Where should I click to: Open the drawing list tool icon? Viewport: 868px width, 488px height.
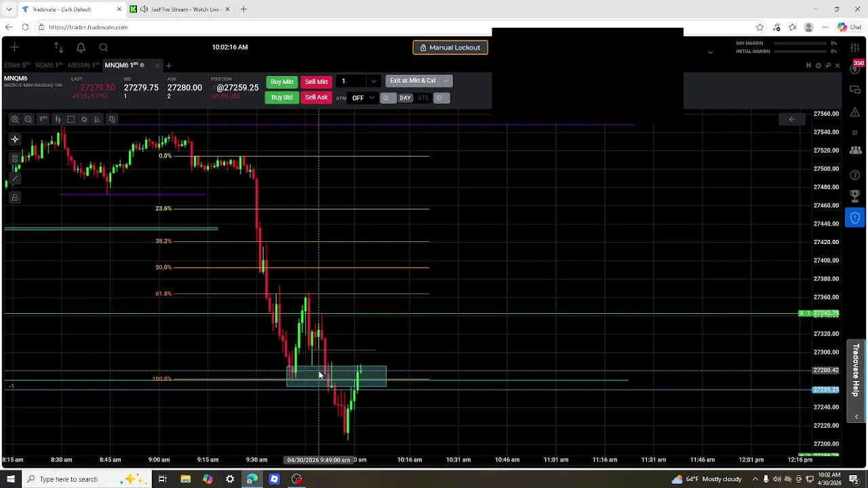pyautogui.click(x=14, y=159)
